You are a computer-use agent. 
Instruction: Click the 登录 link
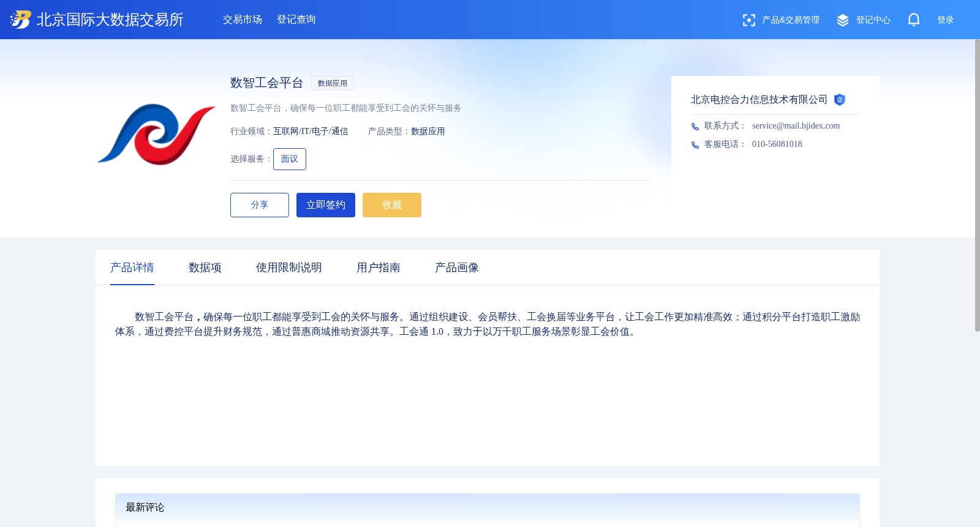946,20
